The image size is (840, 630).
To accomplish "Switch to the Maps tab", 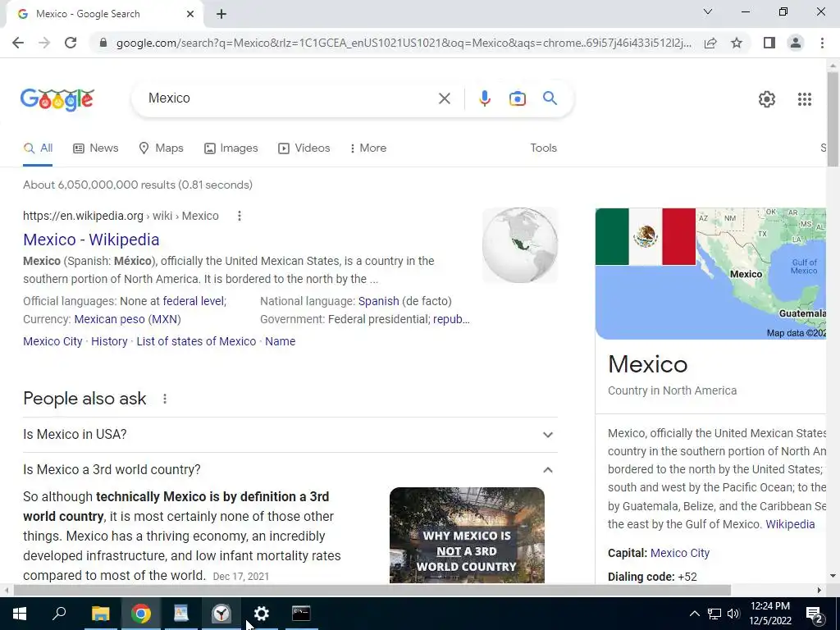I will point(161,148).
